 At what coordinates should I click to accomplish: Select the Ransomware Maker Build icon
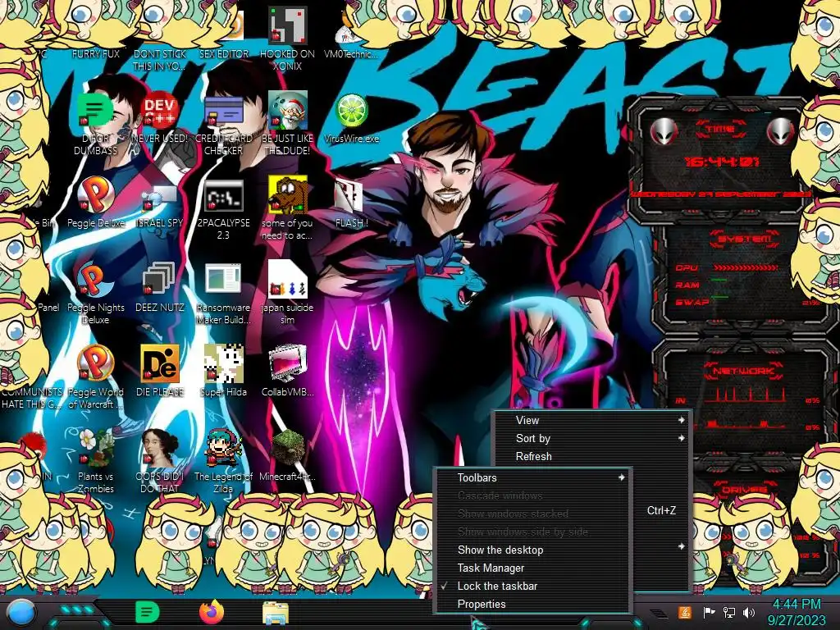click(x=223, y=280)
